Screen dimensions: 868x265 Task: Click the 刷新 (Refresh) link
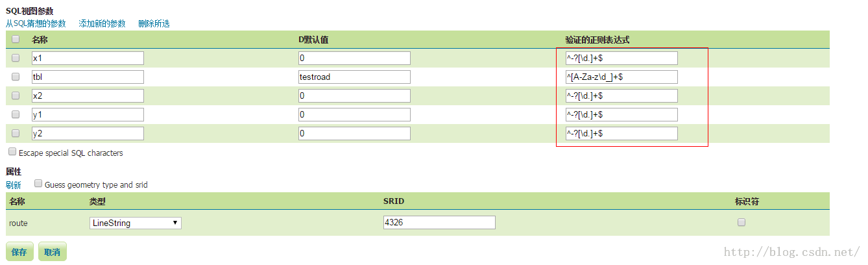(x=14, y=185)
